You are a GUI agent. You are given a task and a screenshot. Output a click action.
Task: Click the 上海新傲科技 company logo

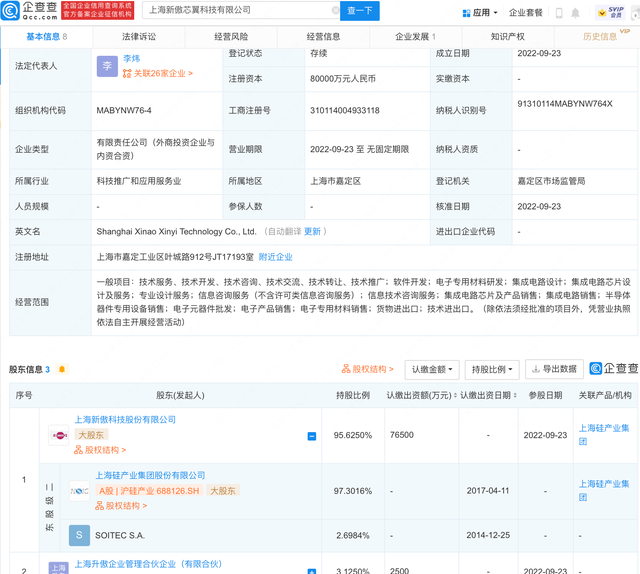click(x=59, y=435)
